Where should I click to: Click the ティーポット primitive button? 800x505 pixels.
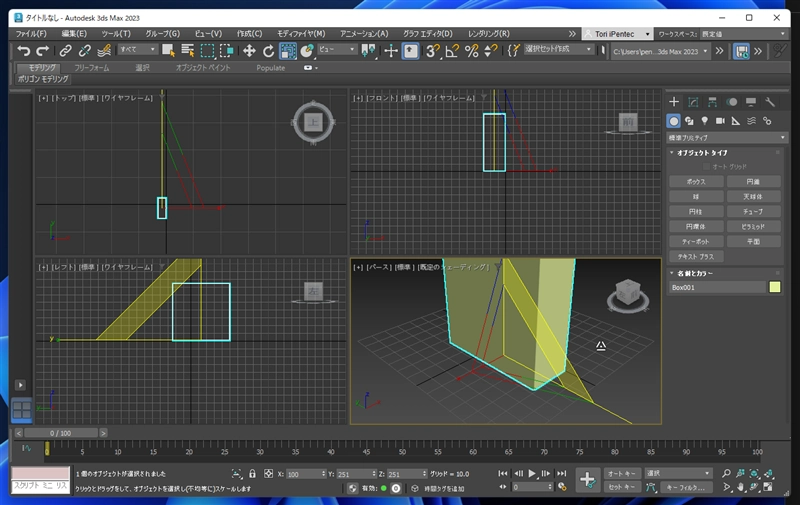tap(696, 241)
